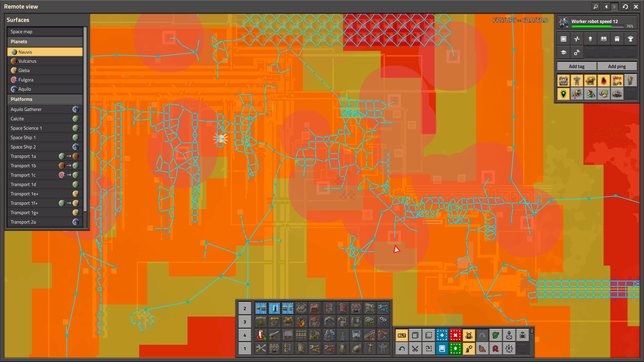This screenshot has width=644, height=362.
Task: Open tips and tricks graduation cap icon
Action: pyautogui.click(x=563, y=52)
